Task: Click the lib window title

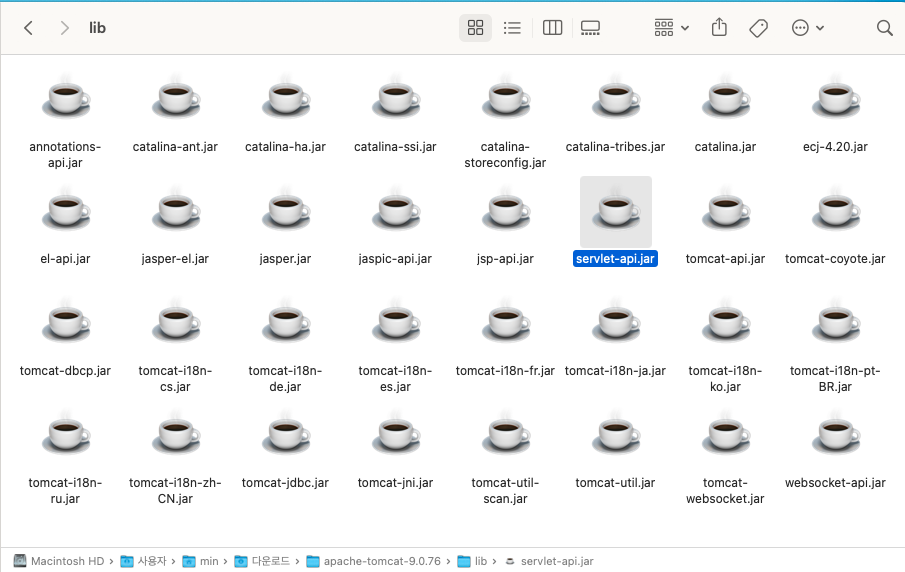Action: click(x=97, y=28)
